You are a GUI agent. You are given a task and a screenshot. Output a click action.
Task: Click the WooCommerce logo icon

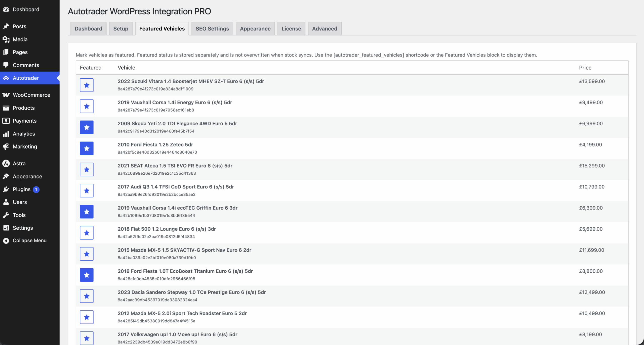[6, 95]
